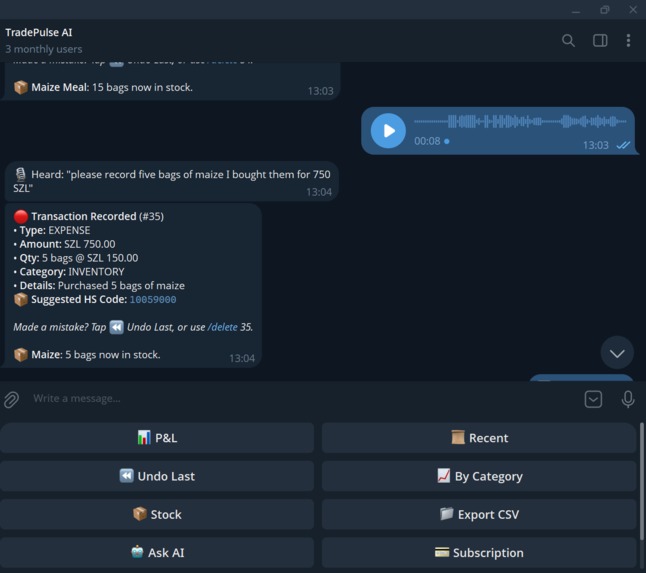Tap the Subscription keyboard button
The width and height of the screenshot is (646, 573).
[x=479, y=552]
